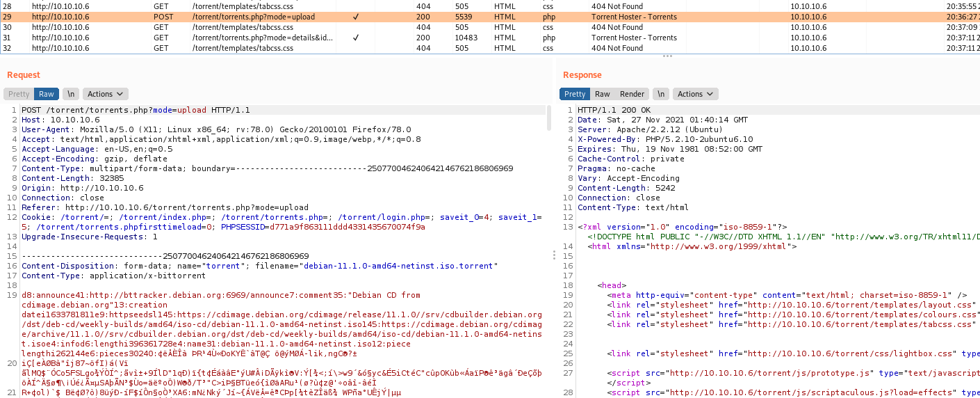Click the prototype.js script line
This screenshot has height=398, width=980.
click(x=793, y=373)
